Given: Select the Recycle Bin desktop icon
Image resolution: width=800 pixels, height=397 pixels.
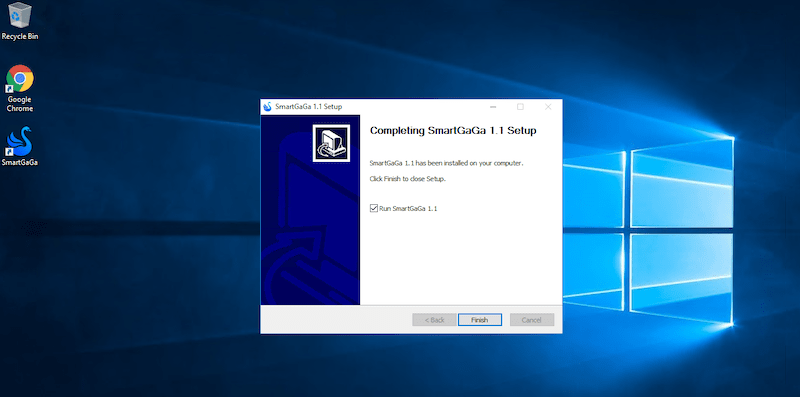Looking at the screenshot, I should [x=20, y=15].
